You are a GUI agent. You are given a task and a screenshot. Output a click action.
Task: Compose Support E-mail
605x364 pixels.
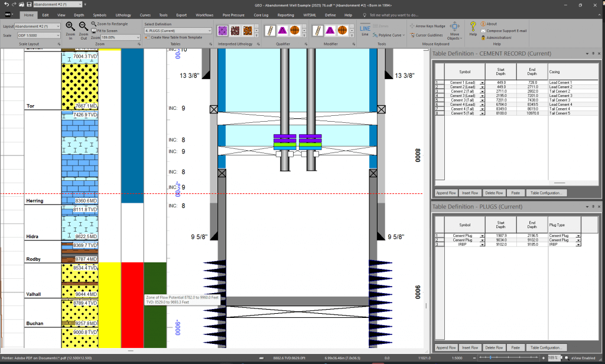[x=503, y=31]
